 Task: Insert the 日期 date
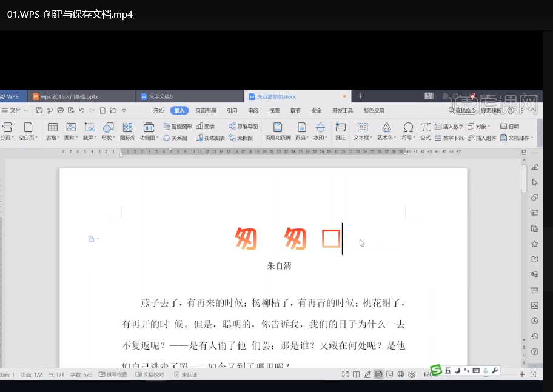pos(509,126)
